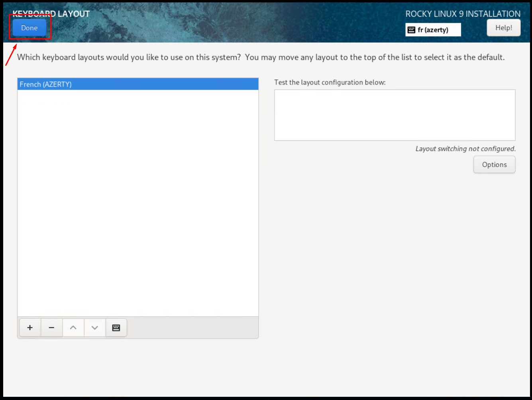Move selected layout down
532x400 pixels.
pyautogui.click(x=94, y=328)
